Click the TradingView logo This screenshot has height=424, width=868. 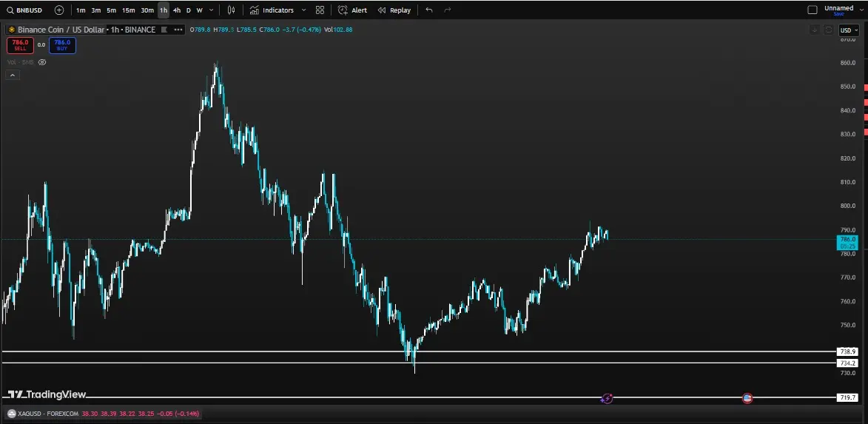coord(47,394)
